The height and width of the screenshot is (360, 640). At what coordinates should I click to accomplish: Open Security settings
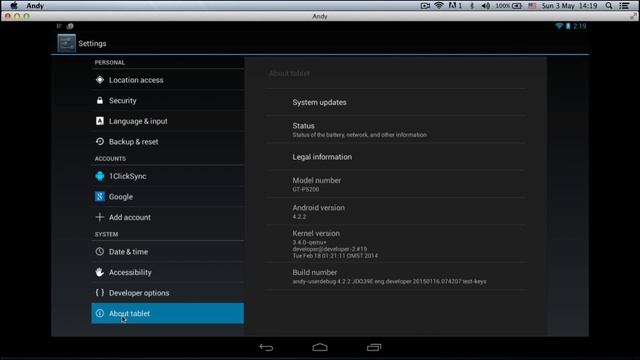point(167,100)
